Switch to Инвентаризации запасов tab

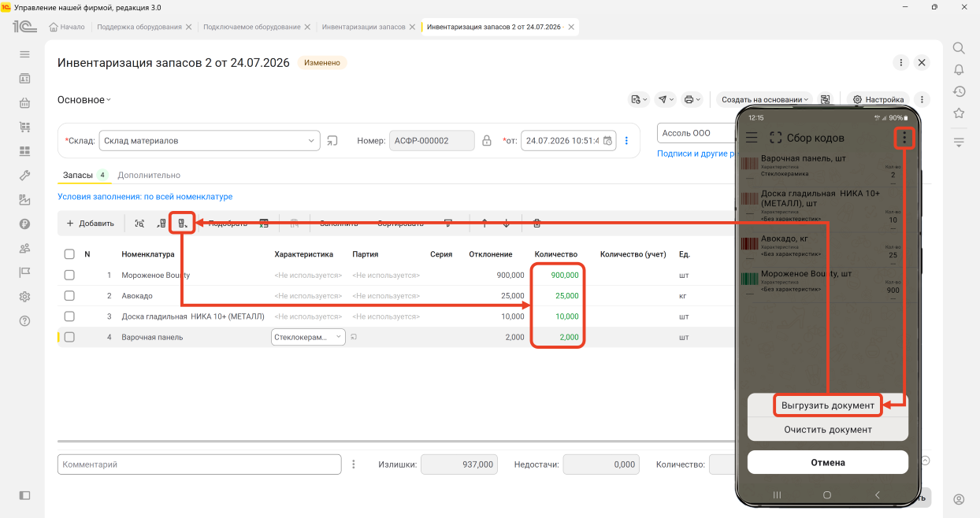(363, 27)
